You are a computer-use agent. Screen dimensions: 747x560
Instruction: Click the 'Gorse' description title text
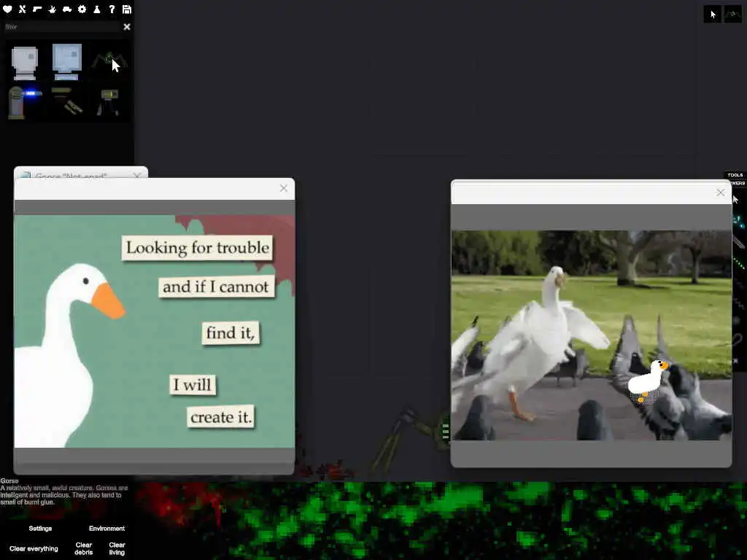9,481
